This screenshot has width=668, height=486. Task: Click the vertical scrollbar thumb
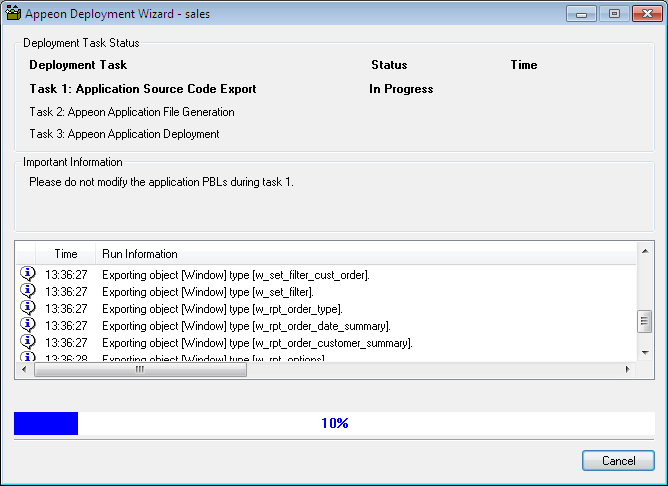click(645, 322)
